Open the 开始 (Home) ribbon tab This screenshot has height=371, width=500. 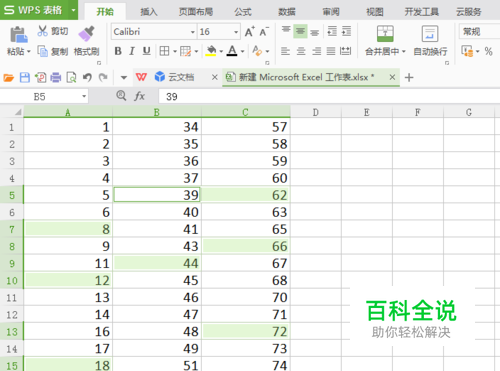(x=105, y=12)
